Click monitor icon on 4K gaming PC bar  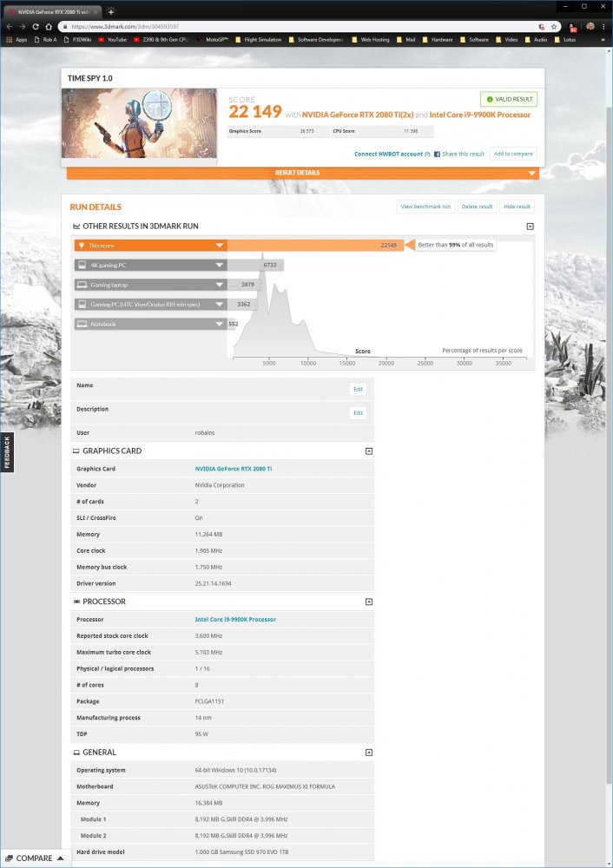point(82,265)
